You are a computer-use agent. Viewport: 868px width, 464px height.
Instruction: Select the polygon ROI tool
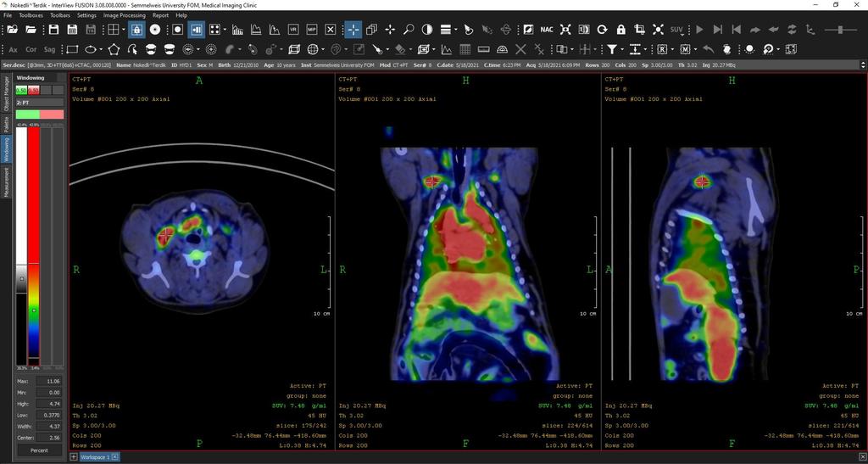[114, 49]
